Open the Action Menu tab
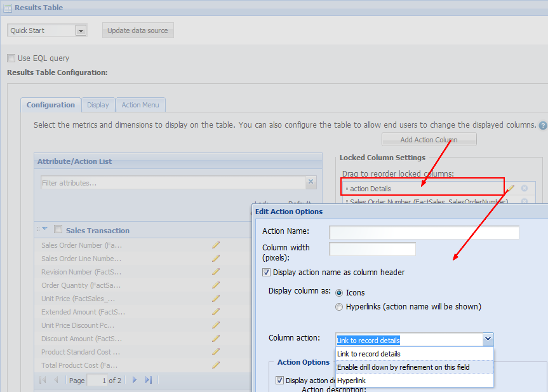 point(140,105)
